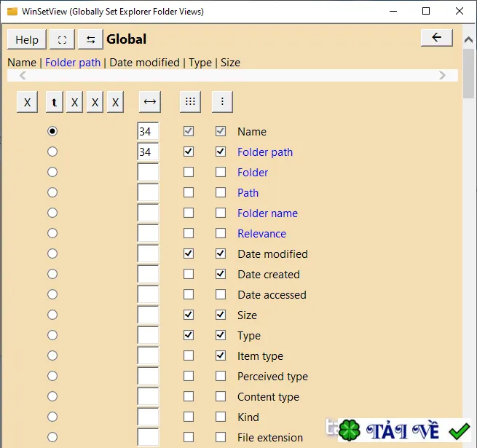
Task: Click the Date accessed label
Action: point(272,294)
